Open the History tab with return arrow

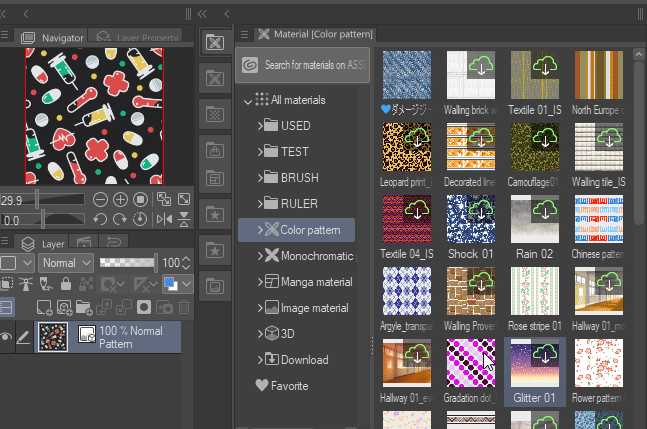[113, 241]
